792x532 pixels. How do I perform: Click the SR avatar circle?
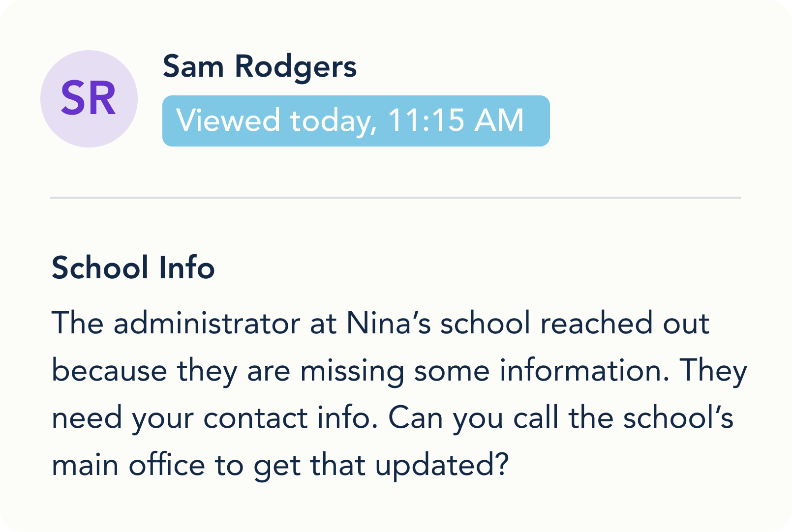89,99
